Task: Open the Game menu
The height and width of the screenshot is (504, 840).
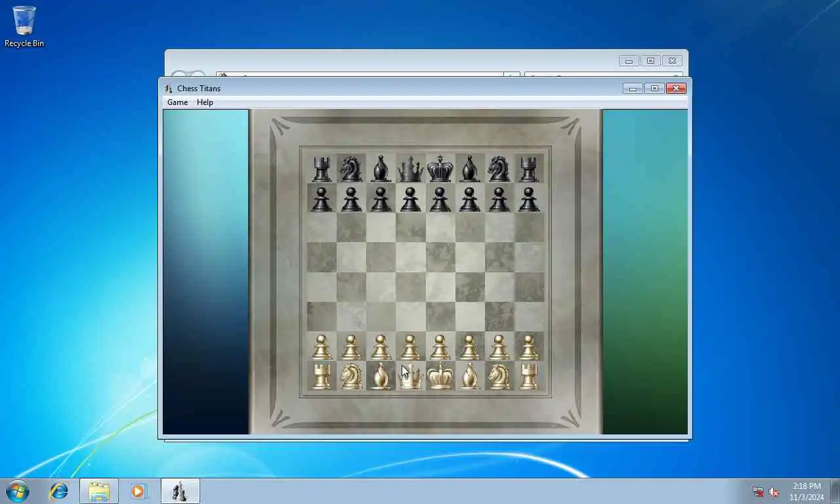Action: [x=177, y=102]
